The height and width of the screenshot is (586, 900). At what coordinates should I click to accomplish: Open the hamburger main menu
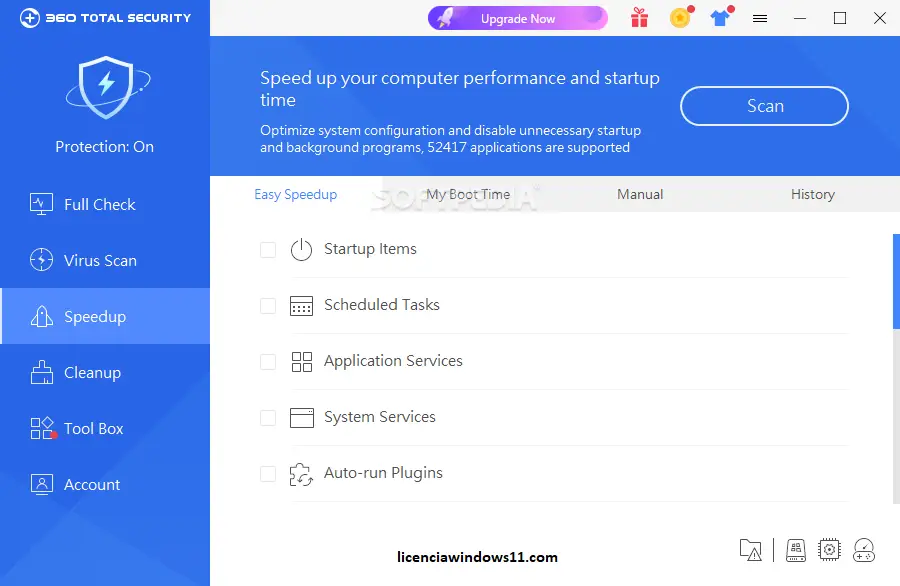tap(760, 19)
